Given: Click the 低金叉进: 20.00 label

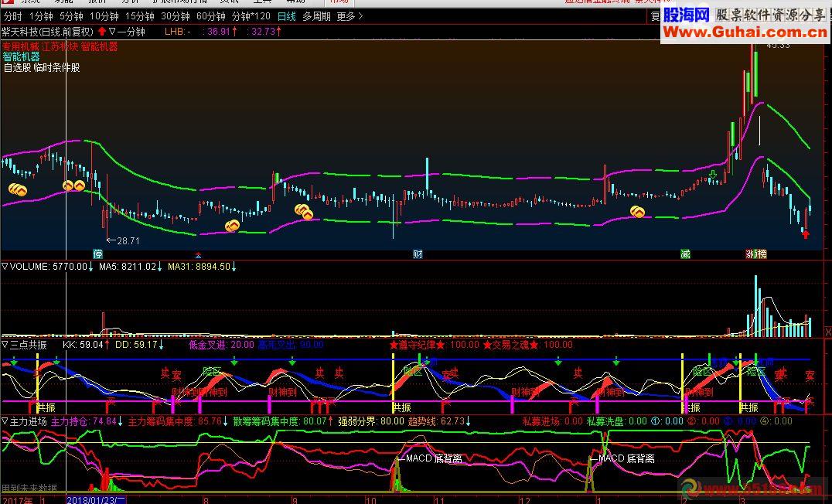Looking at the screenshot, I should click(x=222, y=344).
